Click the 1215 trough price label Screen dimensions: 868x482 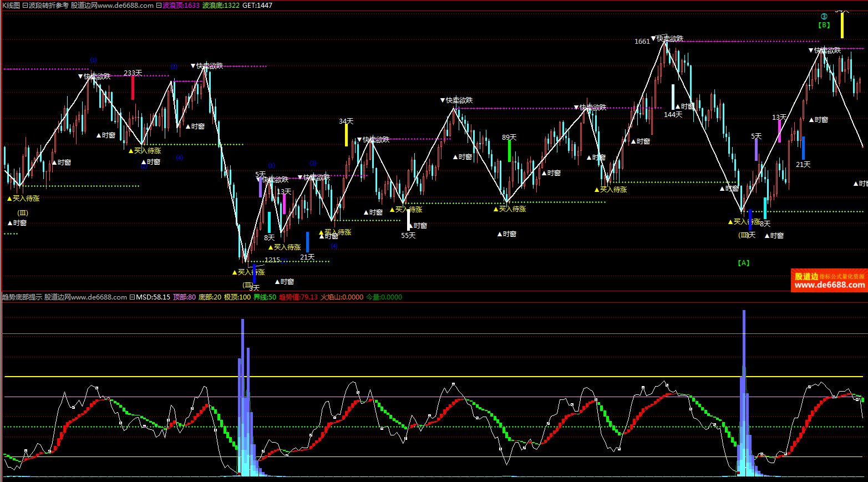point(272,260)
